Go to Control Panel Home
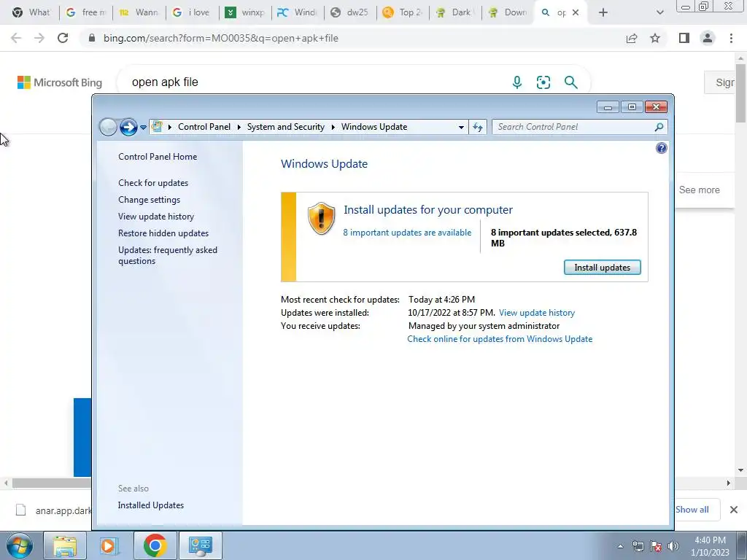This screenshot has height=560, width=747. click(x=158, y=157)
